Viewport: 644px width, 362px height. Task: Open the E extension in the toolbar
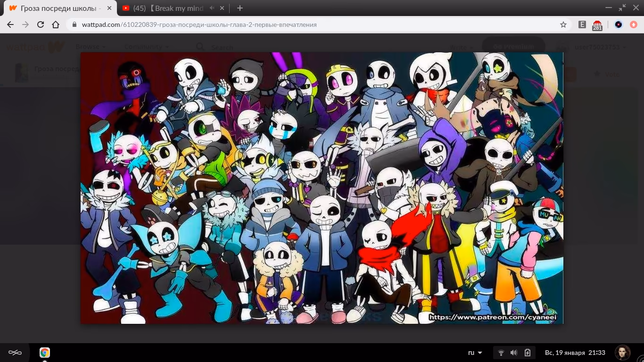582,25
